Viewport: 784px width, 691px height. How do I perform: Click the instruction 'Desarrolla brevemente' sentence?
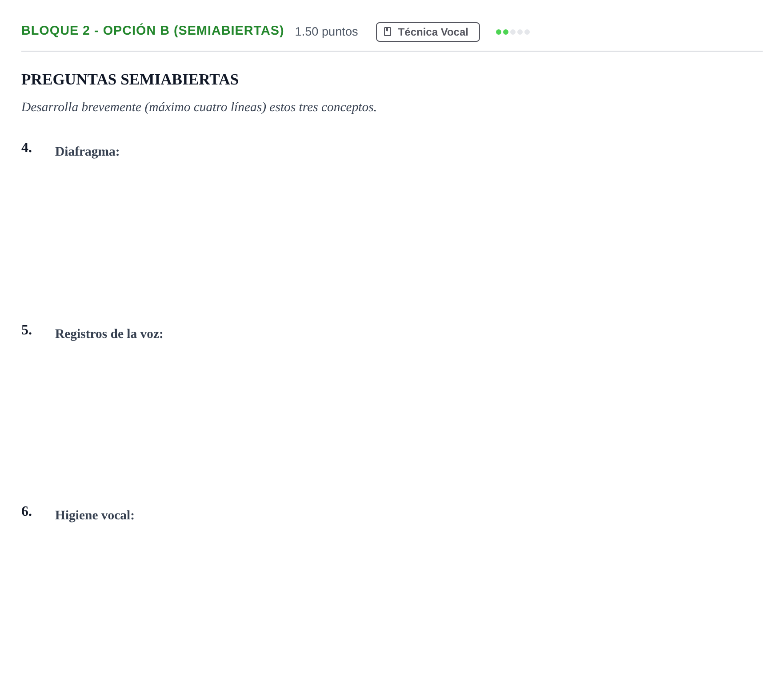pyautogui.click(x=199, y=107)
